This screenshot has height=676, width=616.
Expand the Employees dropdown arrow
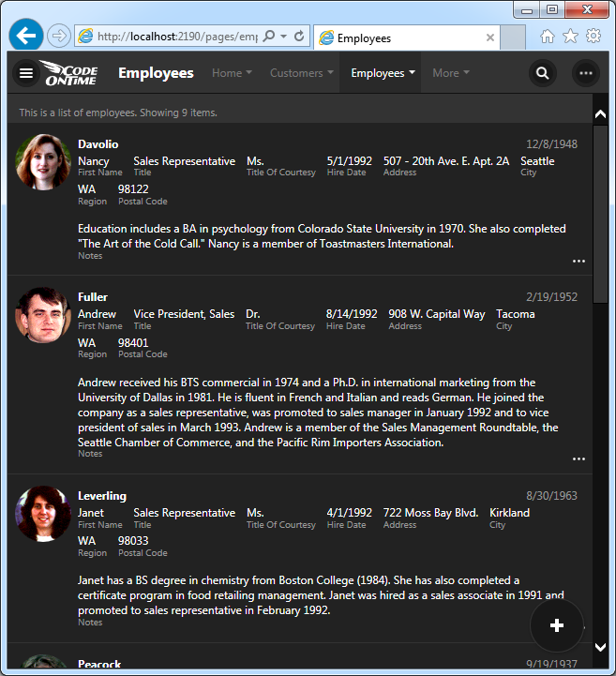(x=413, y=72)
